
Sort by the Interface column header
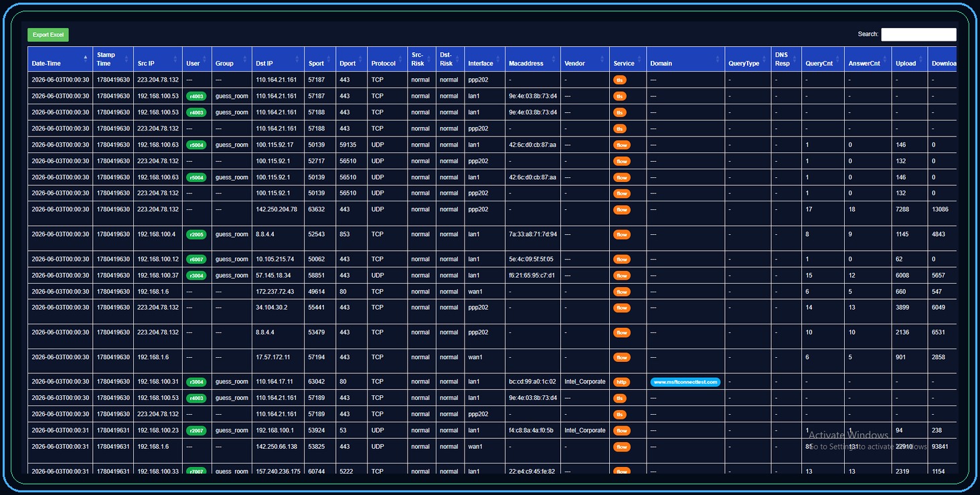[x=484, y=59]
